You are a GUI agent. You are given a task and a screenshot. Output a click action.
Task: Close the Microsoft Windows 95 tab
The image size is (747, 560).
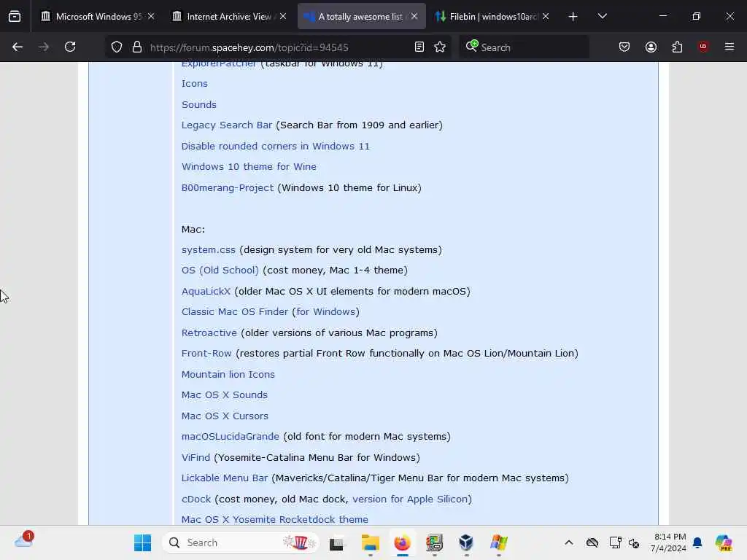click(151, 16)
